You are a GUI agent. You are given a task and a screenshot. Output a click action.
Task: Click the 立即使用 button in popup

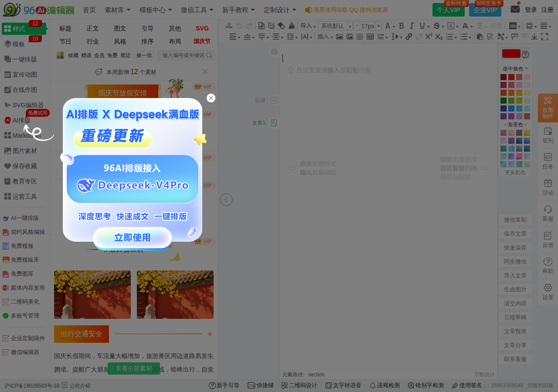[x=133, y=238]
